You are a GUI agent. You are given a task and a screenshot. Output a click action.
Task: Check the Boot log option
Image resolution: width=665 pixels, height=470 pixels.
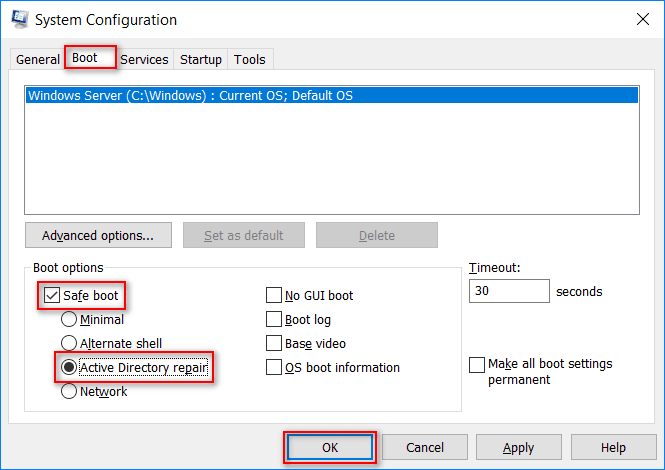click(273, 320)
